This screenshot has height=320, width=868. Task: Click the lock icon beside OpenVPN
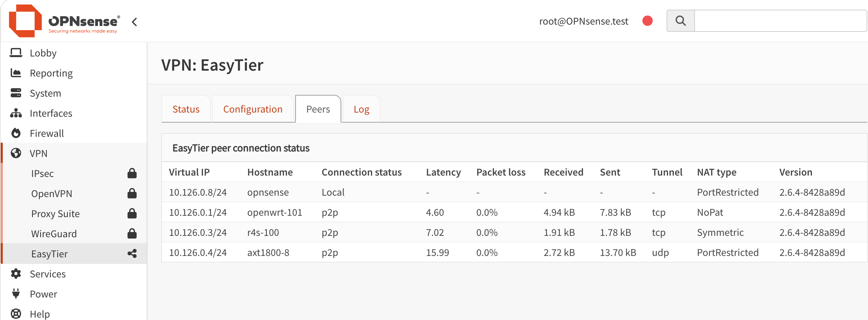[x=132, y=193]
